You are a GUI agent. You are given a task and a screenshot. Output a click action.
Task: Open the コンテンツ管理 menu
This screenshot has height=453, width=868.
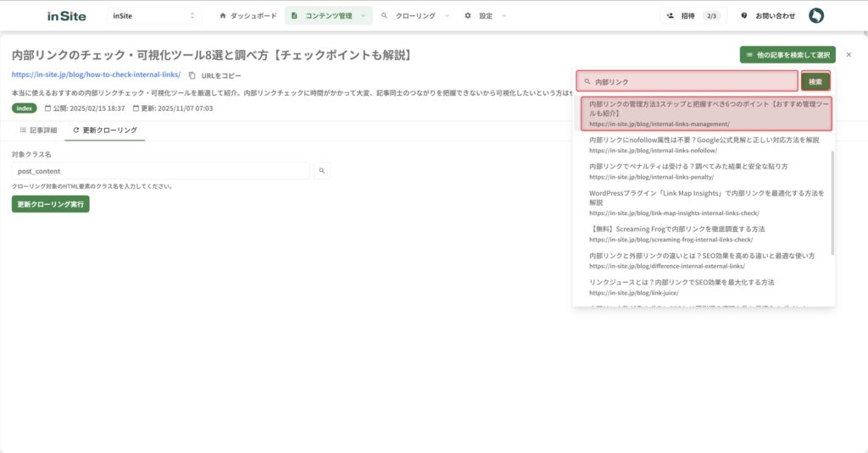(328, 15)
